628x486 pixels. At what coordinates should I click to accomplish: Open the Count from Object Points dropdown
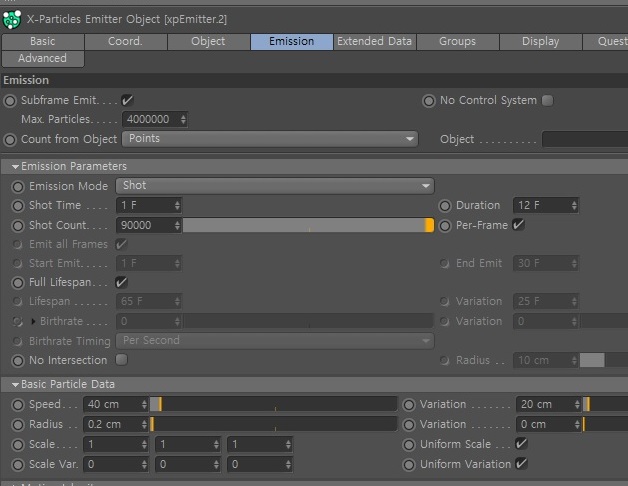tap(270, 139)
